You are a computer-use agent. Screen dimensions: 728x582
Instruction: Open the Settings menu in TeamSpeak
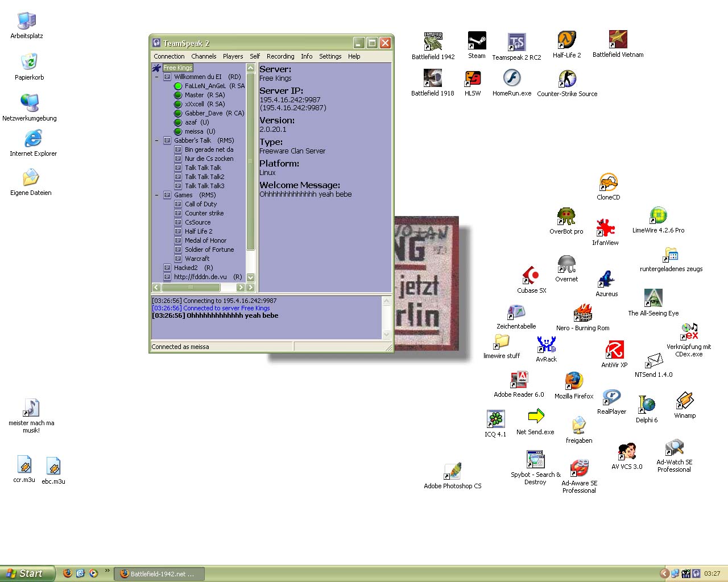coord(330,56)
